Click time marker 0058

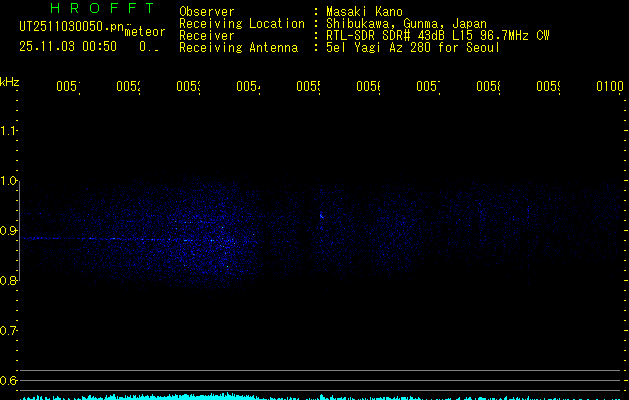[x=488, y=86]
